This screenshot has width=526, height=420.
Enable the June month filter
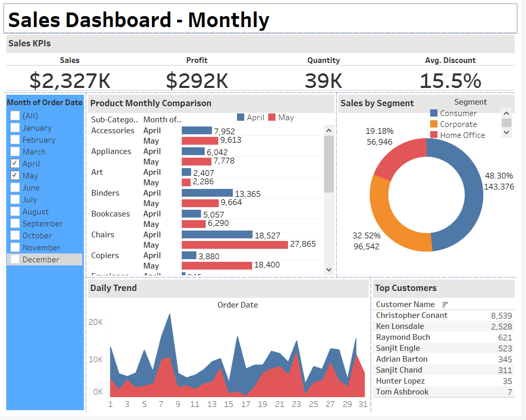pos(15,187)
